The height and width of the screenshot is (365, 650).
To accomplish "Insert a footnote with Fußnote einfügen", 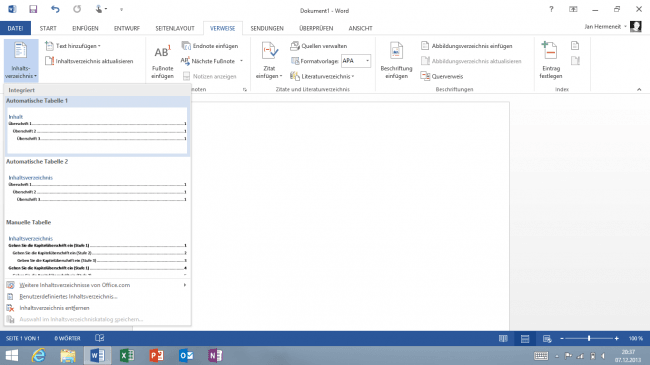I will coord(162,61).
